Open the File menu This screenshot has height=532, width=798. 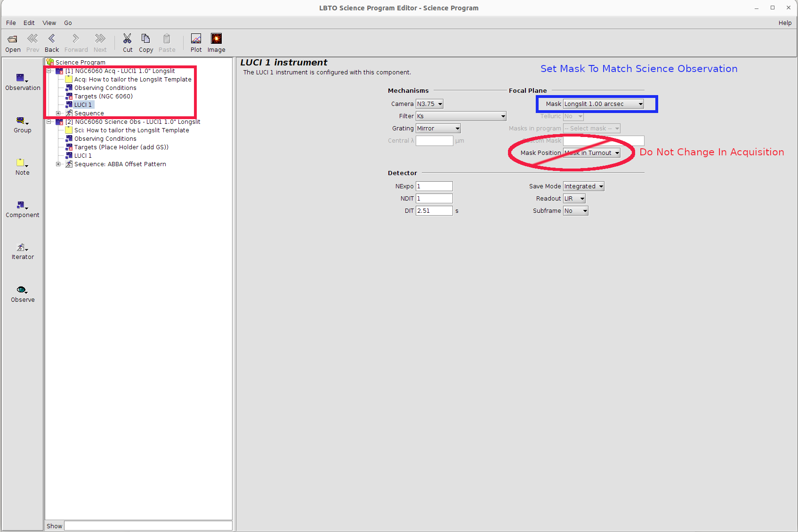[x=11, y=23]
